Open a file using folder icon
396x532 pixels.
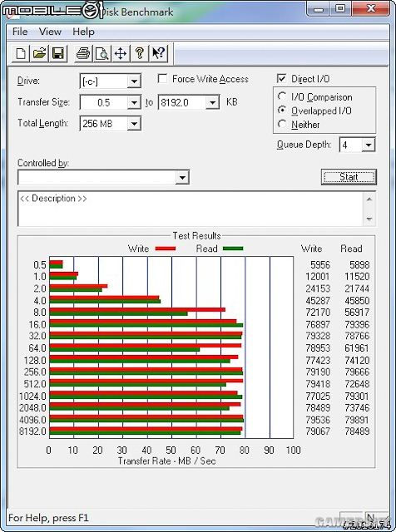pyautogui.click(x=39, y=53)
